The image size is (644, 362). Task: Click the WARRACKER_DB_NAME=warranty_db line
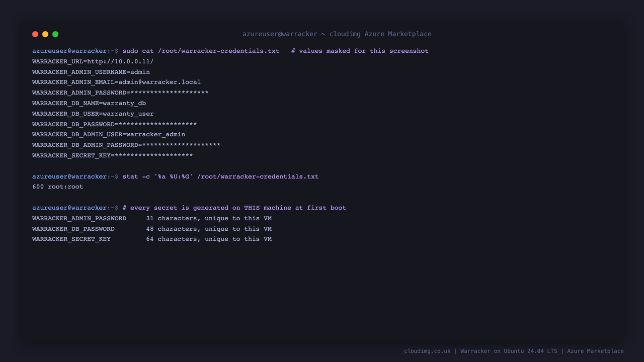[x=89, y=103]
